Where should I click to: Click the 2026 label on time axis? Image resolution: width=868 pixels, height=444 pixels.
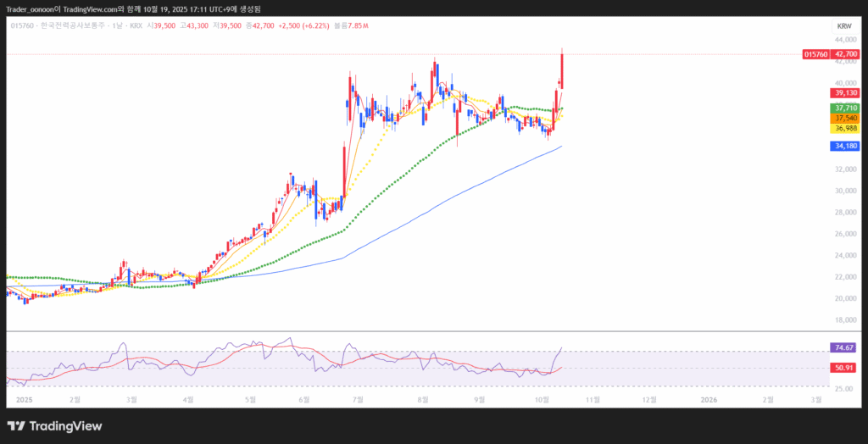point(709,398)
